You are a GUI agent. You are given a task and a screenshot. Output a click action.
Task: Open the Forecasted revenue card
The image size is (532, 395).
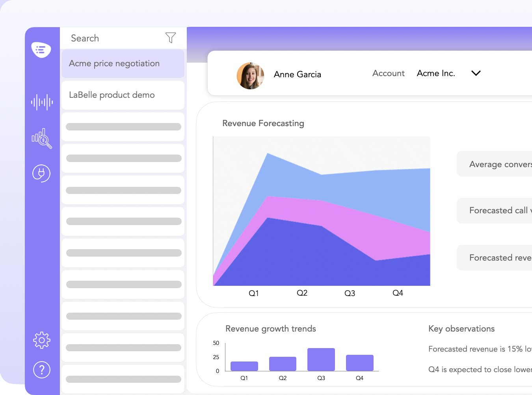pyautogui.click(x=495, y=258)
